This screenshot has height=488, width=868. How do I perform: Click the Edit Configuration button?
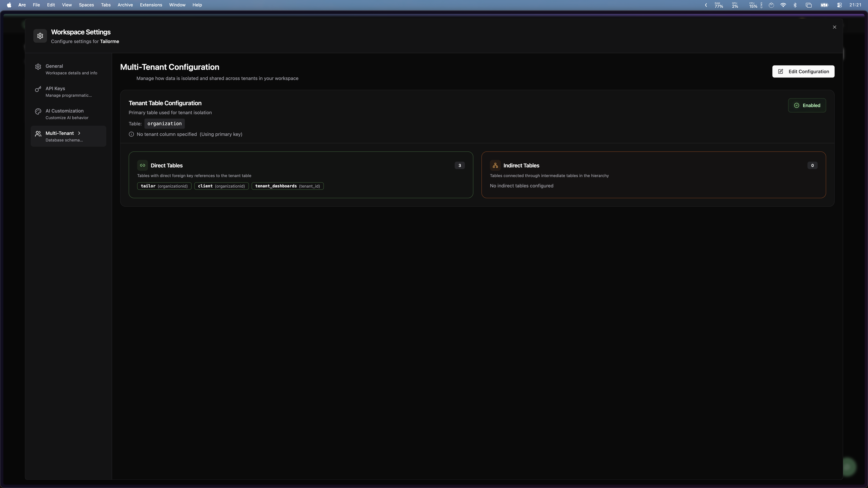[803, 71]
